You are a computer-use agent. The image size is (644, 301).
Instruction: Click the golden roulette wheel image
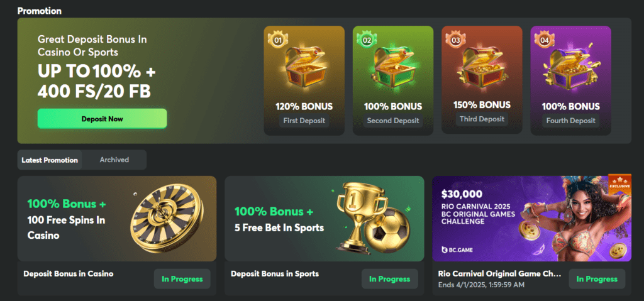[167, 219]
